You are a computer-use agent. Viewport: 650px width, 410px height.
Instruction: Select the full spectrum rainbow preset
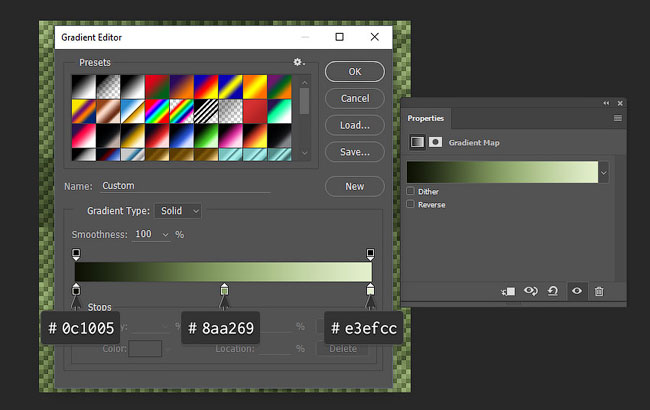coord(157,111)
